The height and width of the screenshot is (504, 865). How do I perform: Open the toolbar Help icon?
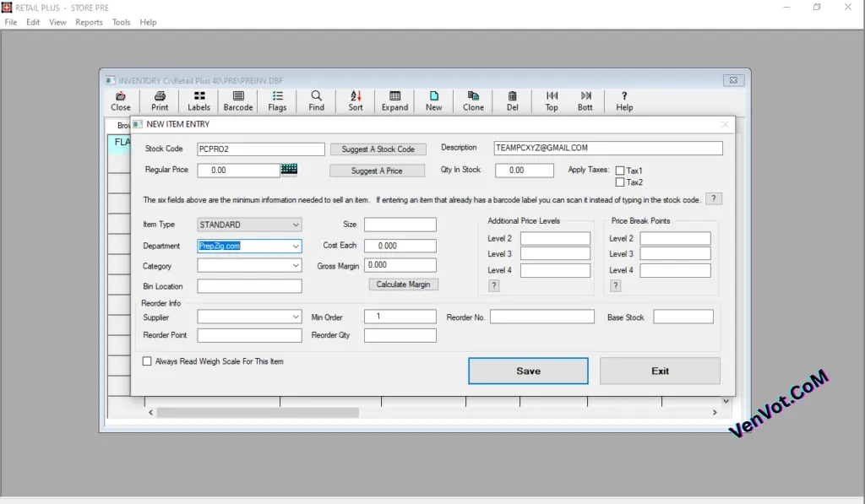[x=624, y=101]
